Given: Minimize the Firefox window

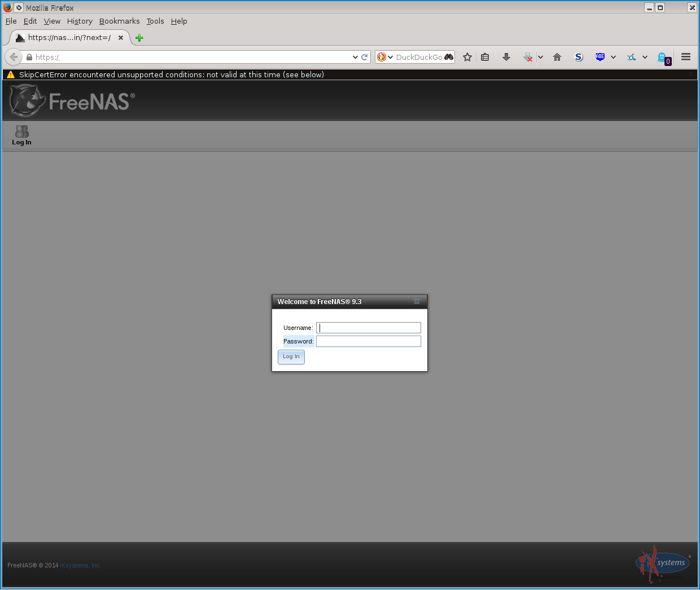Looking at the screenshot, I should 649,7.
